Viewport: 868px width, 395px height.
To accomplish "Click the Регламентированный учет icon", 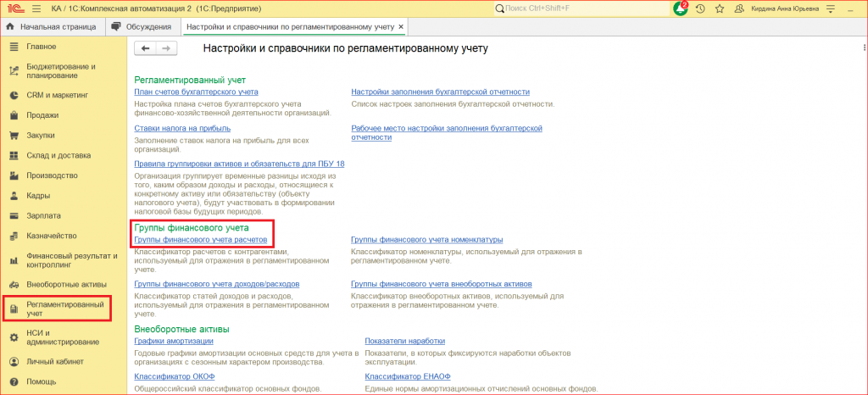I will [15, 309].
